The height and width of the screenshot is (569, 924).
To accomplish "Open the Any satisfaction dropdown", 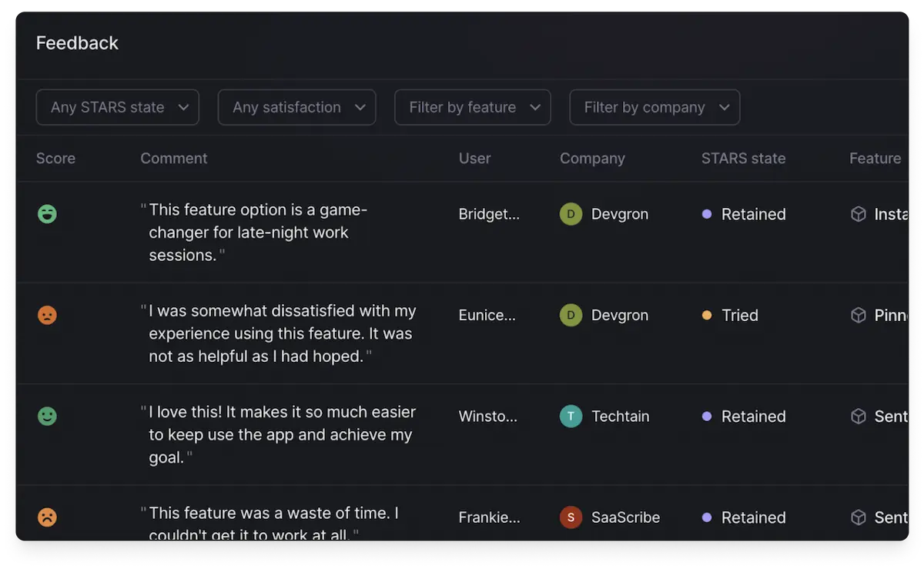I will [296, 107].
